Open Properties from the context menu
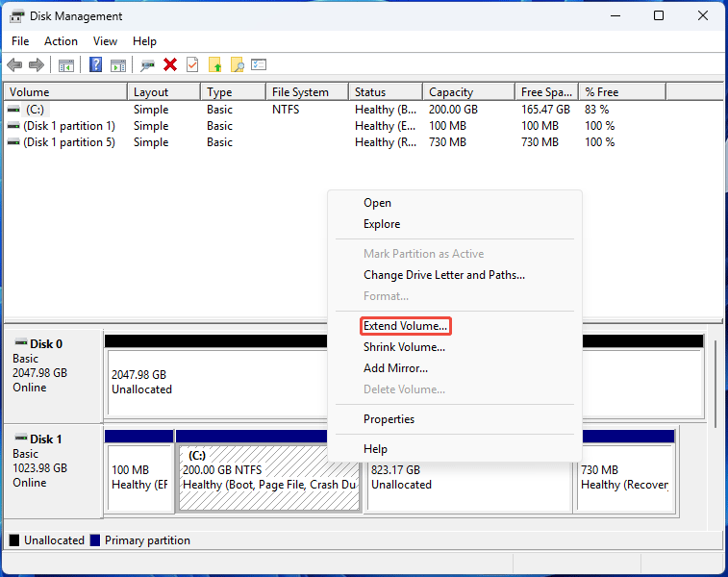 [x=455, y=419]
